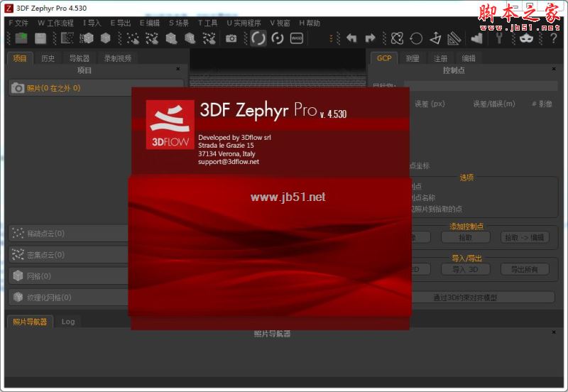Screen dimensions: 568x392
Task: Click the stair-step chart icon
Action: (x=476, y=38)
